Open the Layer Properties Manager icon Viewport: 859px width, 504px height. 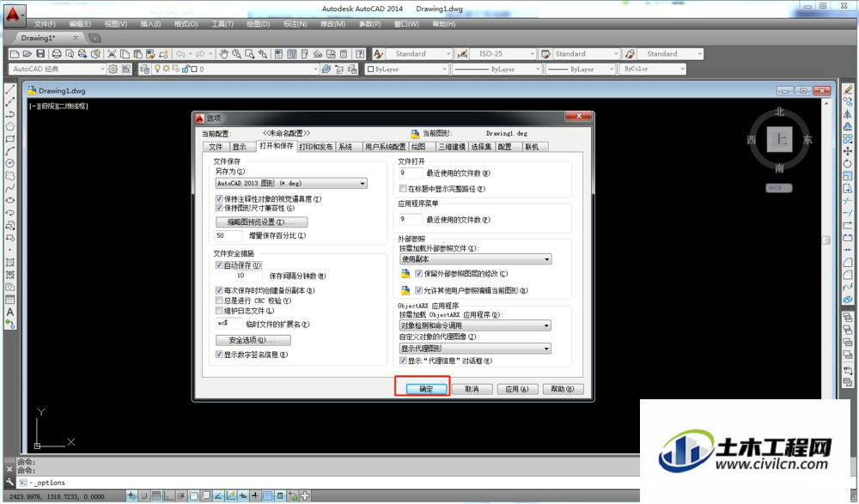point(144,69)
